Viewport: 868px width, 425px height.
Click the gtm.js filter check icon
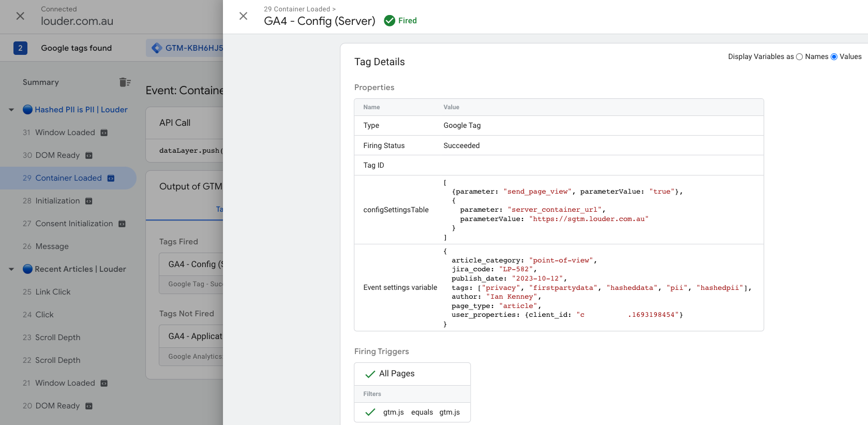pyautogui.click(x=370, y=413)
